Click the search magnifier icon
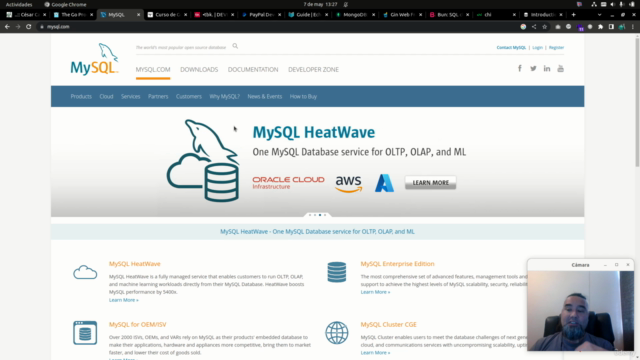The height and width of the screenshot is (360, 640). tap(235, 46)
